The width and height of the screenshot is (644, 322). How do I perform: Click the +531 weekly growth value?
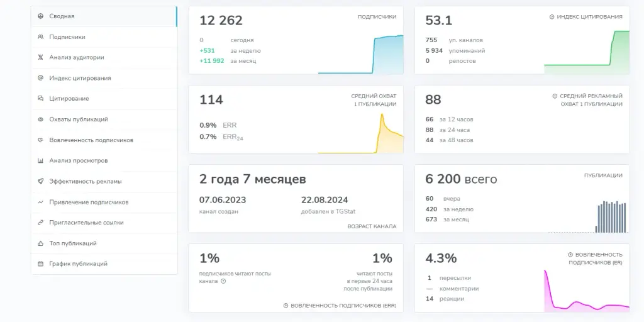coord(207,51)
